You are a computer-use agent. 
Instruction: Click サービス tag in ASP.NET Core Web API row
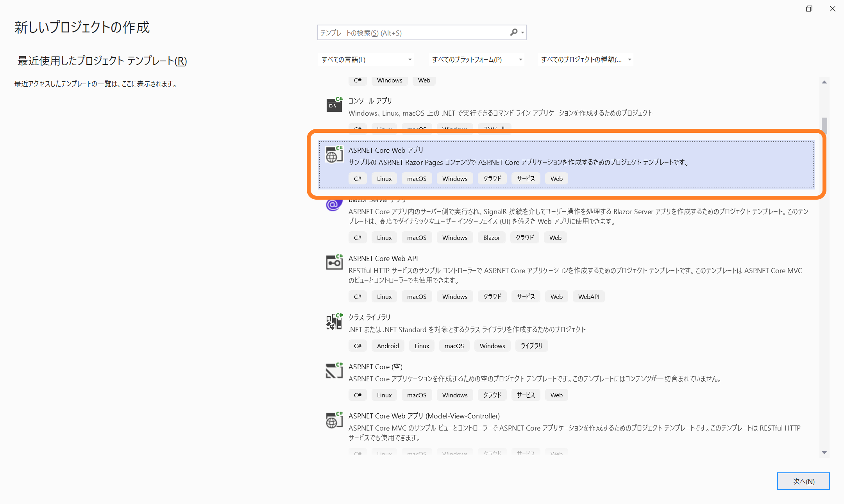click(526, 297)
